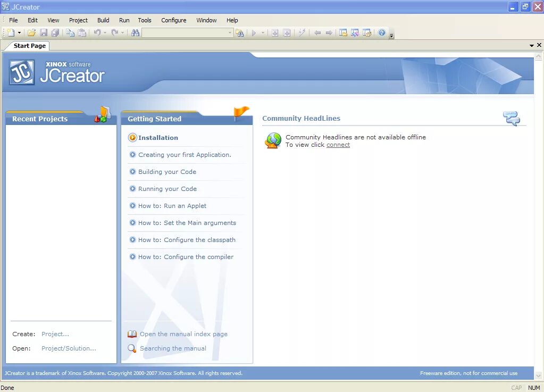The height and width of the screenshot is (392, 544).
Task: Click the speech bubbles Community icon
Action: click(x=512, y=118)
